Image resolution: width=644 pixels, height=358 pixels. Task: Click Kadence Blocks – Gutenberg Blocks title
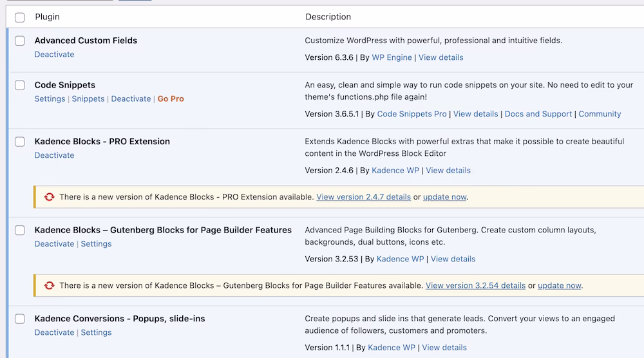(x=163, y=231)
